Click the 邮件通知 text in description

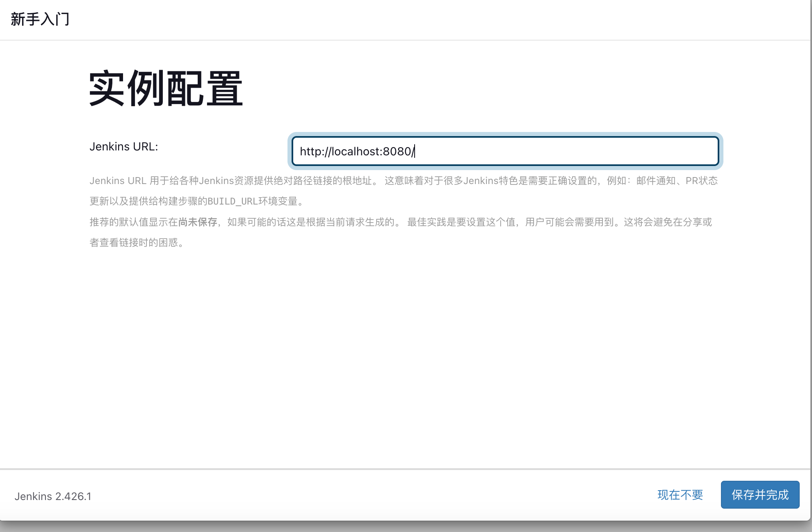click(x=655, y=181)
